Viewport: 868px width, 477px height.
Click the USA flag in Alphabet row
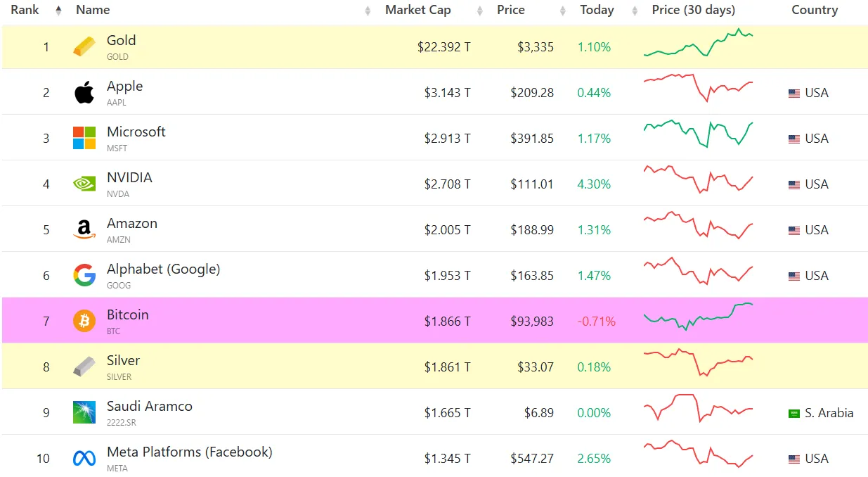point(794,276)
